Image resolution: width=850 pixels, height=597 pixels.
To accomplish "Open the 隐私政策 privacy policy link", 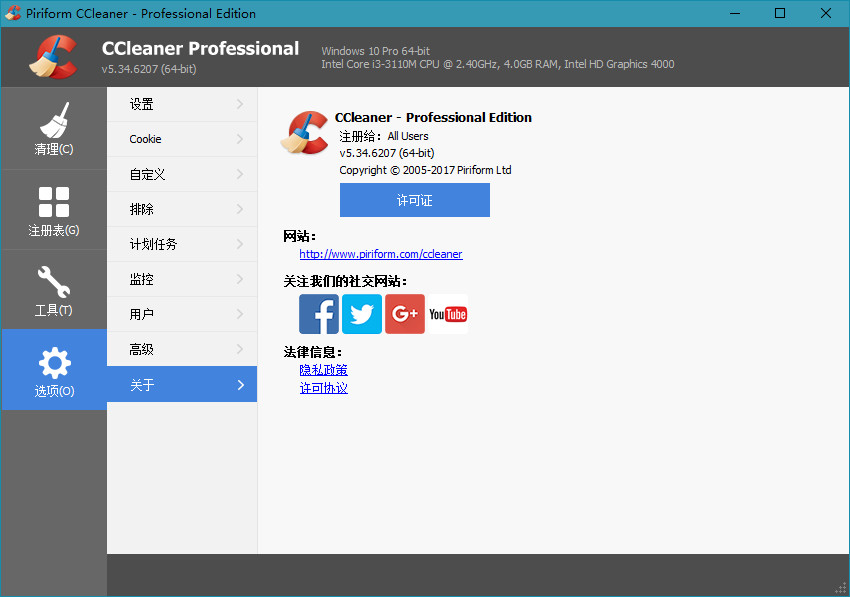I will [x=324, y=370].
